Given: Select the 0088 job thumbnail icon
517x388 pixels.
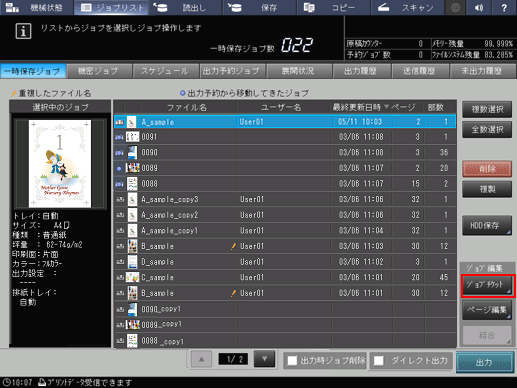Looking at the screenshot, I should 132,184.
